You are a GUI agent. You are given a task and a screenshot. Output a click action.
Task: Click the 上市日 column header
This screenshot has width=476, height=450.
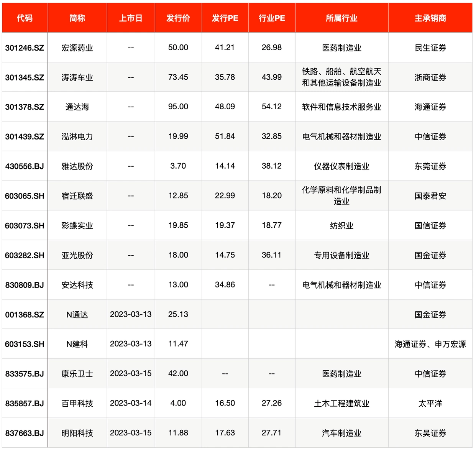pos(131,18)
